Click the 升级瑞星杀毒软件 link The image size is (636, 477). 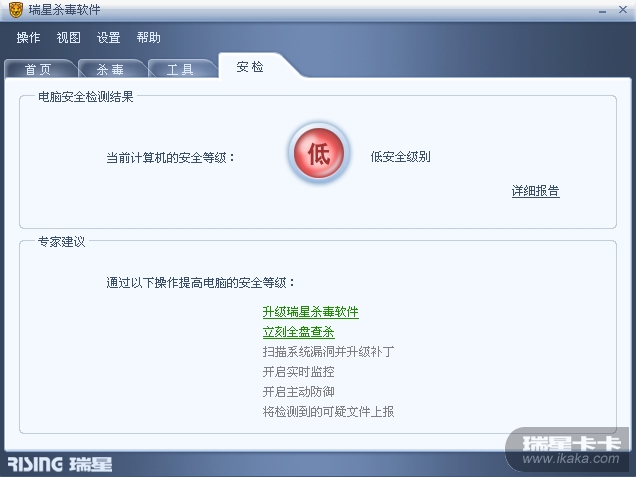[311, 312]
